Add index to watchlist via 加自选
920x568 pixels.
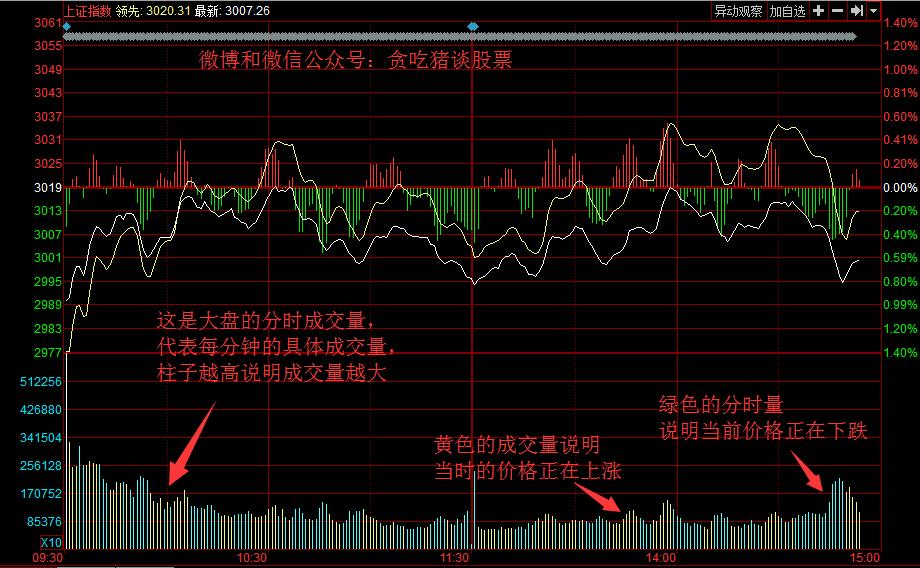point(787,11)
